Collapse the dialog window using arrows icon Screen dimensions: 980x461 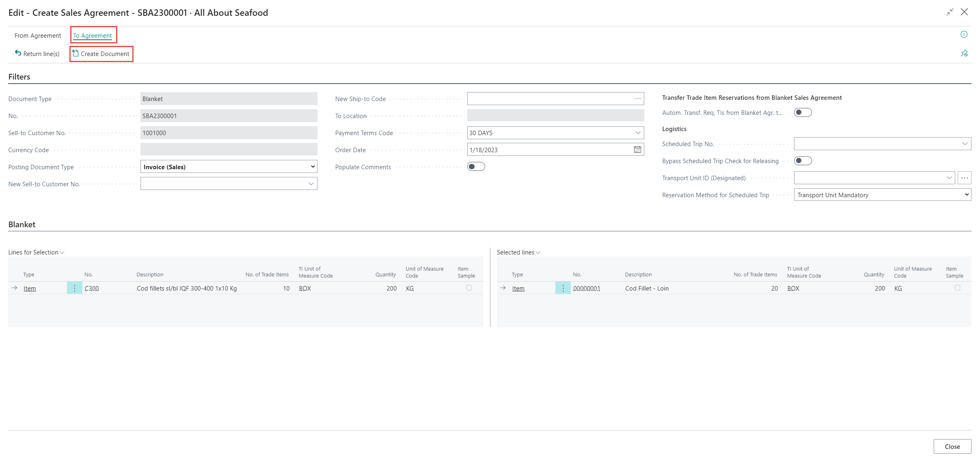pos(950,12)
